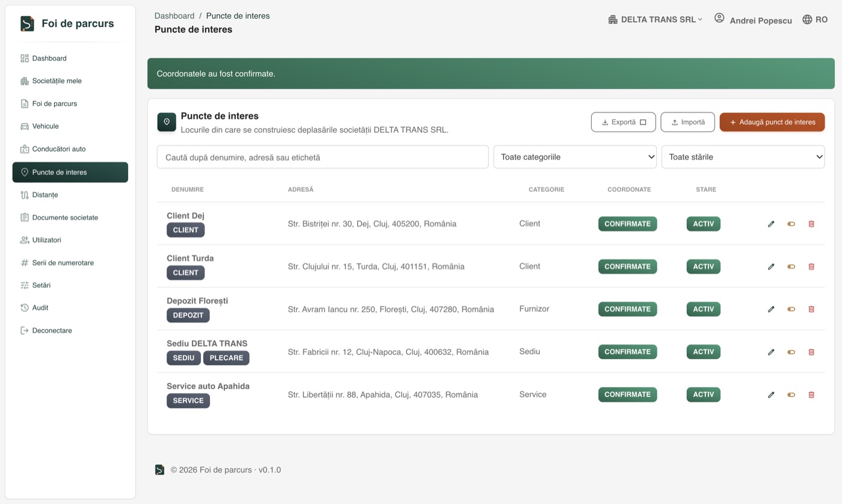Click the map pin icon beside the Puncte de interes heading
This screenshot has height=504, width=842.
click(167, 121)
